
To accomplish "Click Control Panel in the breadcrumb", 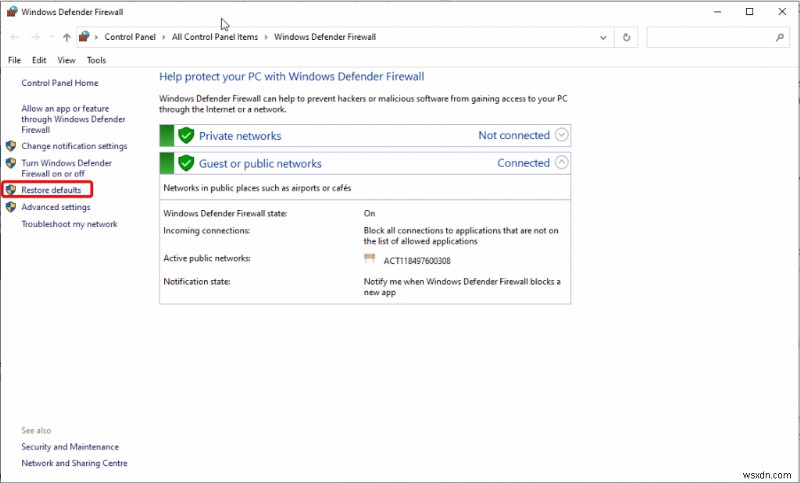I will 130,37.
